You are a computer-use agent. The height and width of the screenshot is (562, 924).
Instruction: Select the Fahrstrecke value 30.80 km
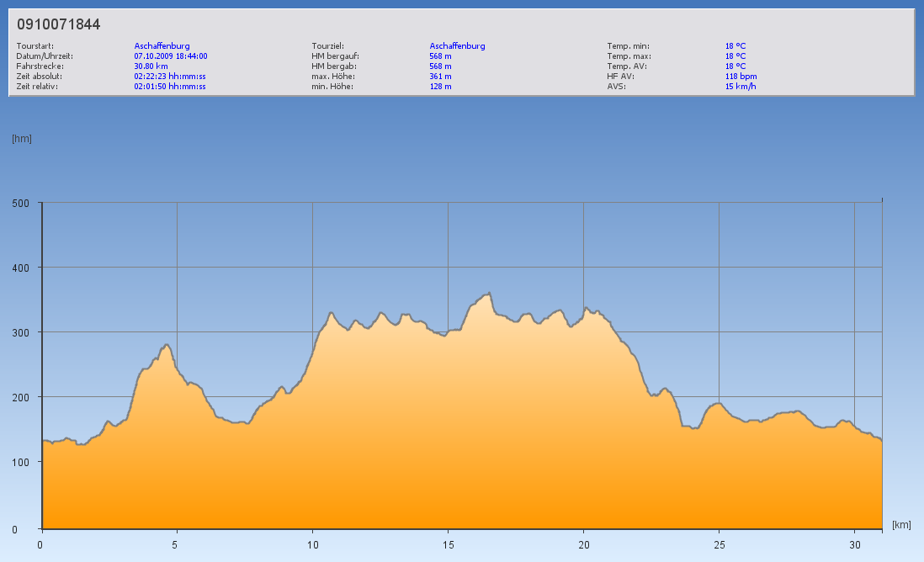(x=151, y=66)
